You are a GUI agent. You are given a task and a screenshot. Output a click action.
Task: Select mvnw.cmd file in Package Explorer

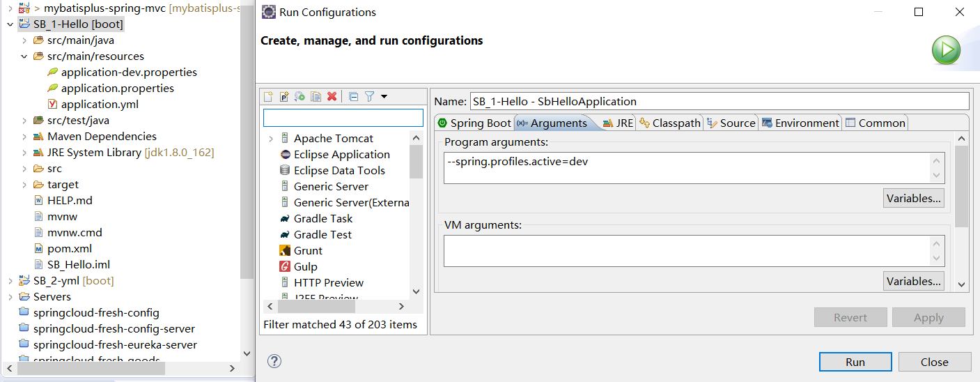[75, 232]
